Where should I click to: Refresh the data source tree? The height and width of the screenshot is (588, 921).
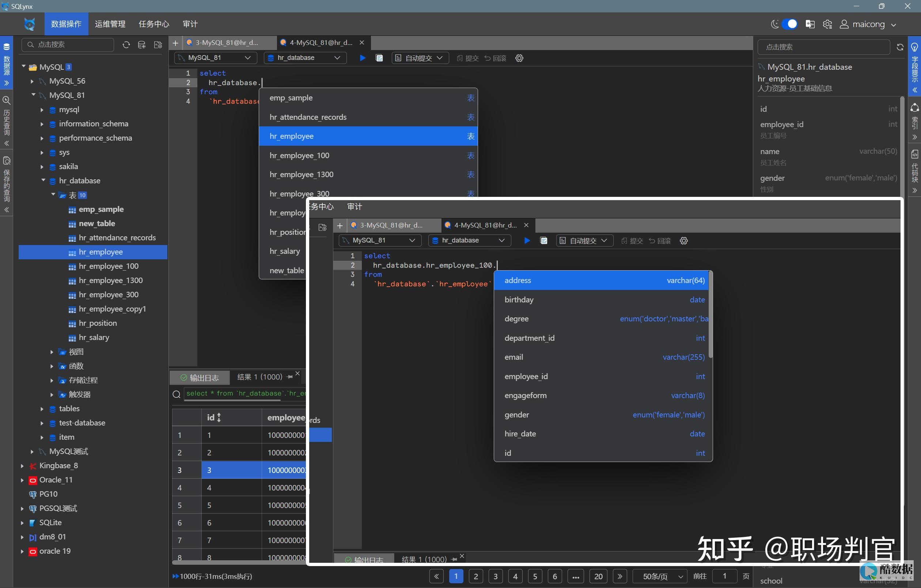pos(126,45)
